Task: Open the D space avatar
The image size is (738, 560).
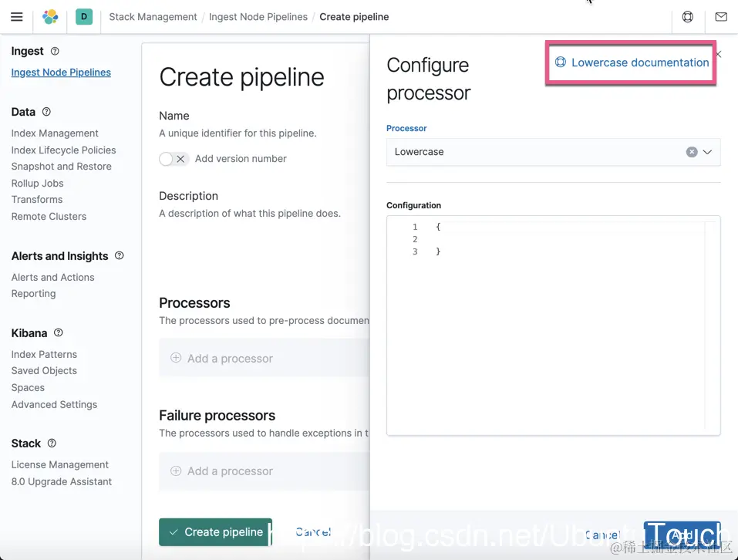Action: [84, 17]
